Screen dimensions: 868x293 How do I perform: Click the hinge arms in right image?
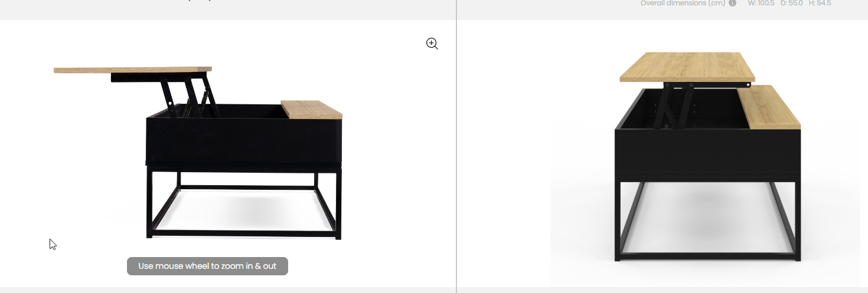coord(677,106)
